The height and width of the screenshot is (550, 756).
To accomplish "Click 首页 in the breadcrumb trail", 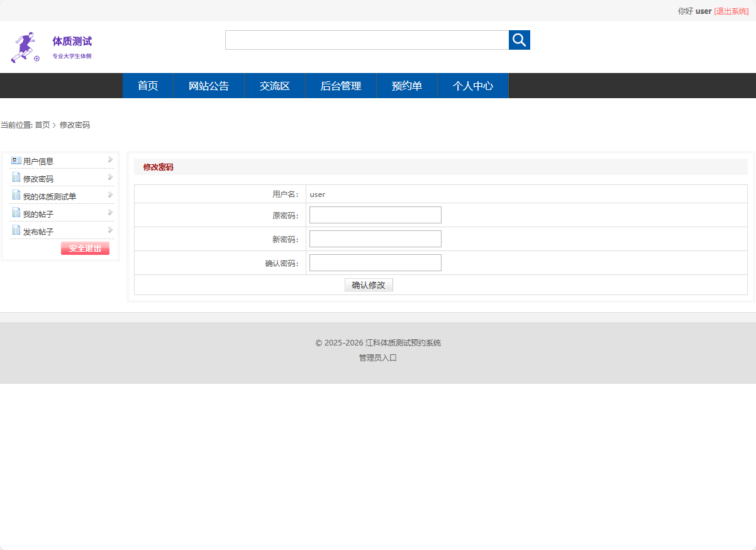I will click(42, 125).
